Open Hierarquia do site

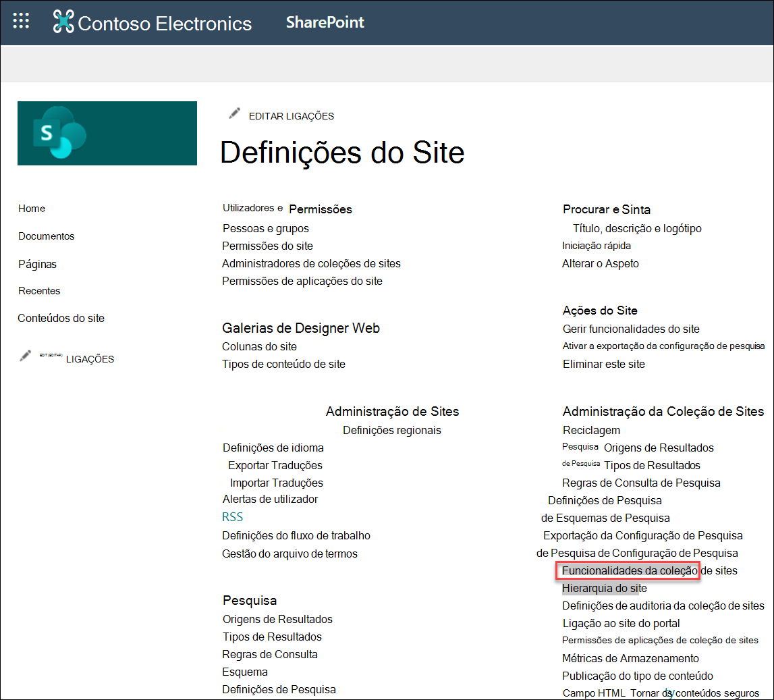point(604,588)
